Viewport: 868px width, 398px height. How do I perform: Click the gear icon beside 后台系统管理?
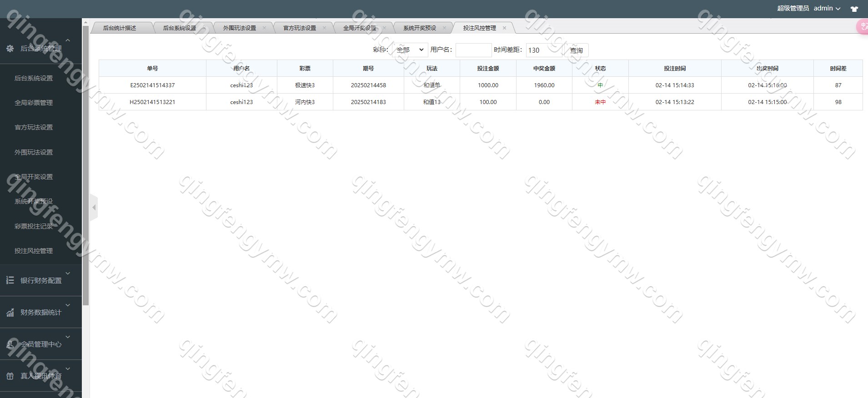coord(10,48)
